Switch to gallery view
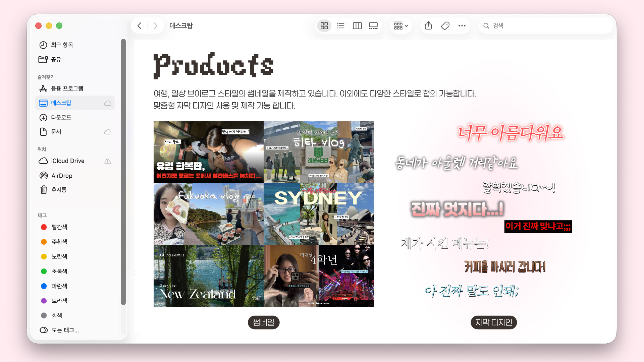644x362 pixels. 373,26
